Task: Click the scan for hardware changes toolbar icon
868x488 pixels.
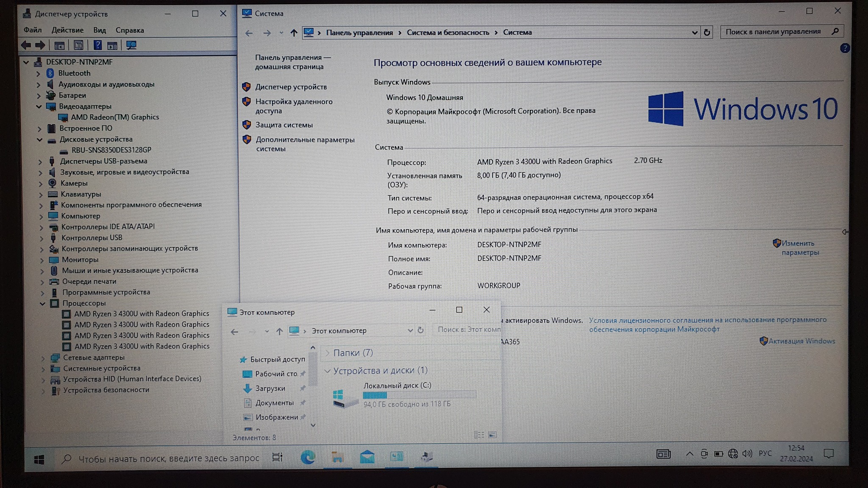Action: [131, 45]
